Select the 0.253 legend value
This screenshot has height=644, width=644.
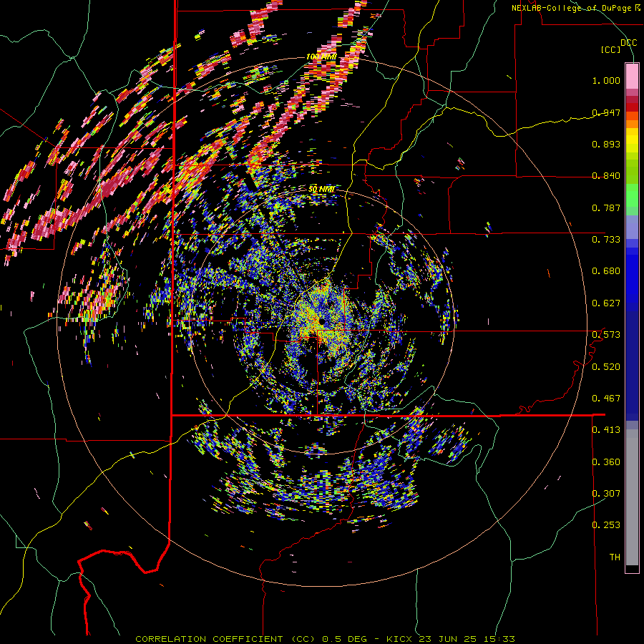(x=606, y=525)
